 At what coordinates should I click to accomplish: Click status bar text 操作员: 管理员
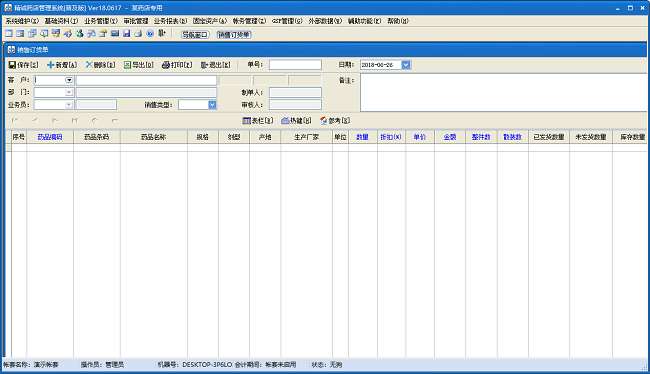click(x=102, y=365)
